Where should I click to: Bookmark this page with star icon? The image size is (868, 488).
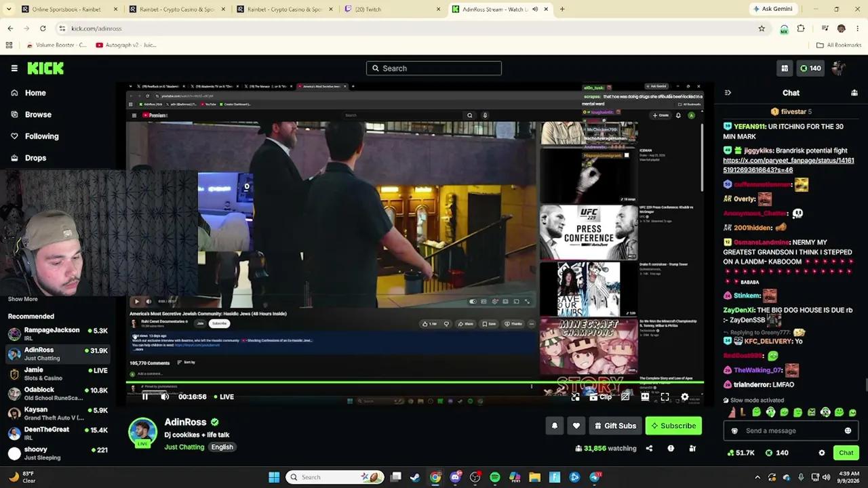tap(762, 28)
